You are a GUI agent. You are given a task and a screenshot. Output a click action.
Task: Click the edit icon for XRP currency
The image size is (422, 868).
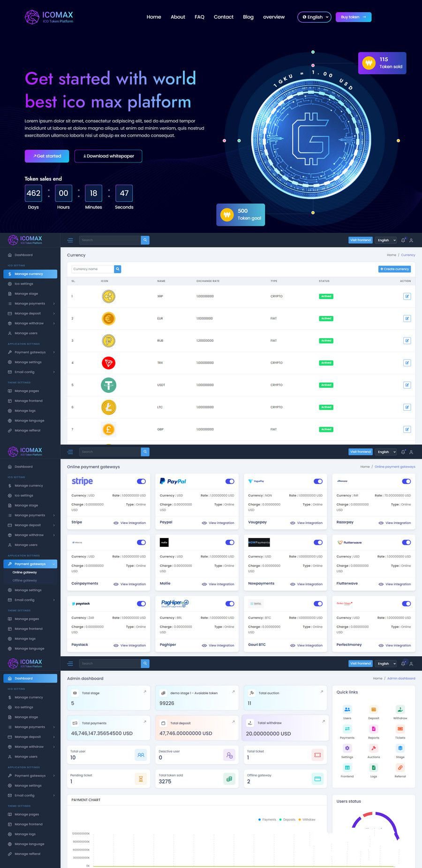407,296
